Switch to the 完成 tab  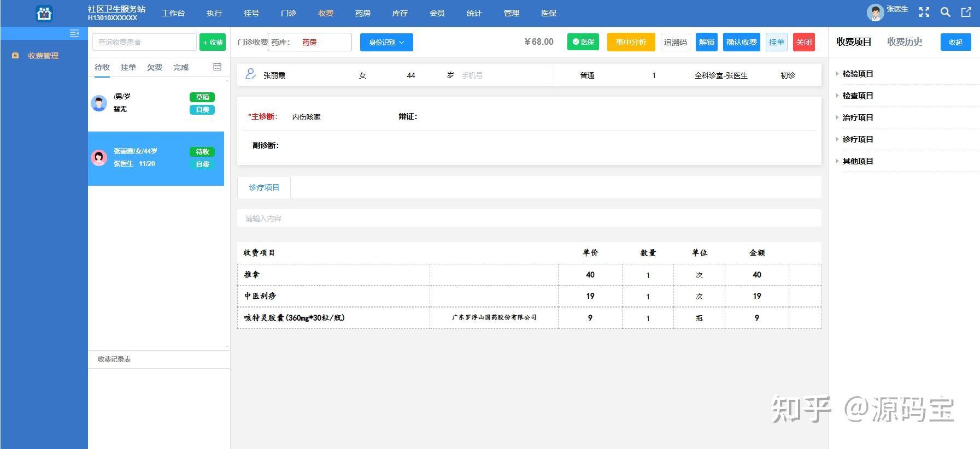(181, 67)
